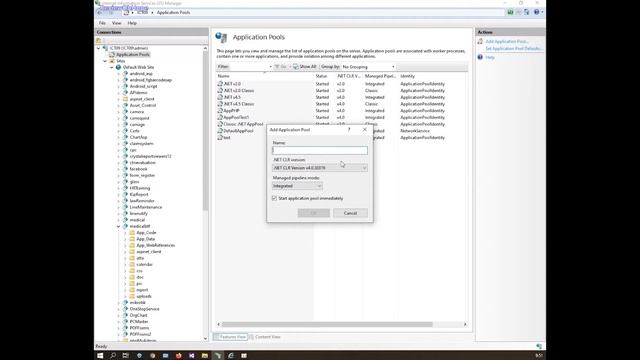Open the View menu
This screenshot has height=360, width=640.
[x=116, y=23]
